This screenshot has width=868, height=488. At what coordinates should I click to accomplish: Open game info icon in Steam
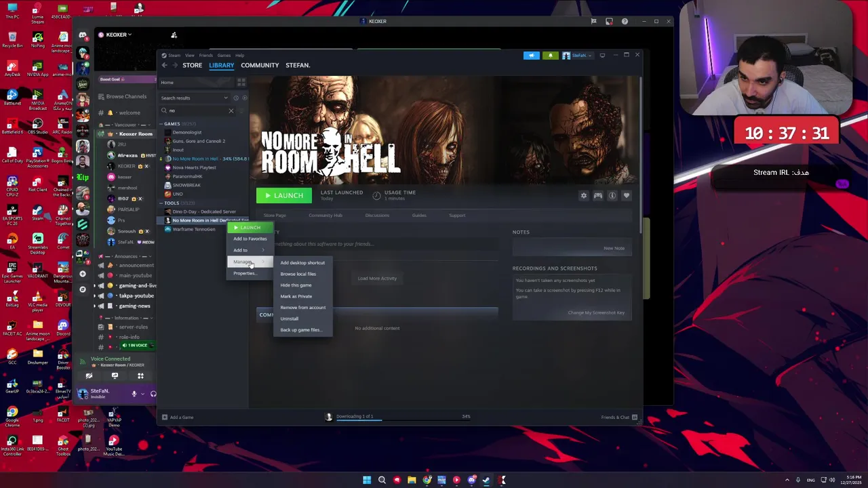tap(612, 195)
